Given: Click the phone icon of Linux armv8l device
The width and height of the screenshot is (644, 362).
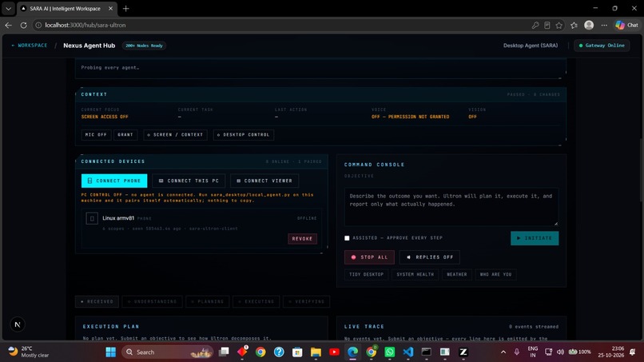Looking at the screenshot, I should coord(92,218).
